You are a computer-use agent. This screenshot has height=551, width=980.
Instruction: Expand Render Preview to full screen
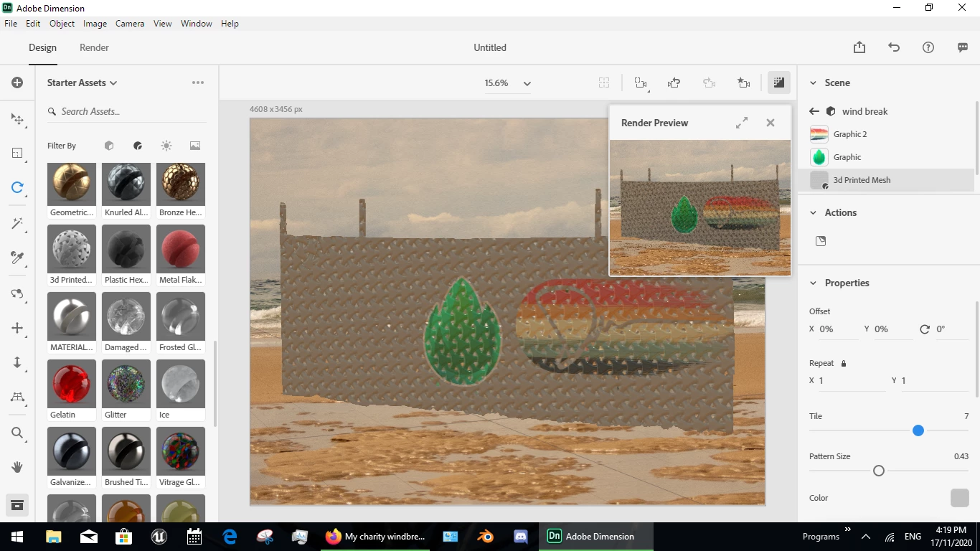742,123
